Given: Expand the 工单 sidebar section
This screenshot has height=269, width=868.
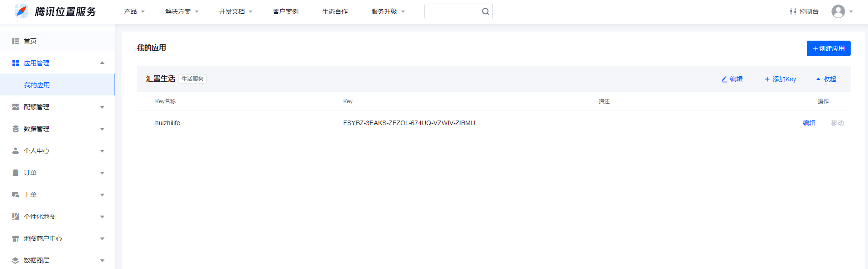Looking at the screenshot, I should click(x=102, y=195).
